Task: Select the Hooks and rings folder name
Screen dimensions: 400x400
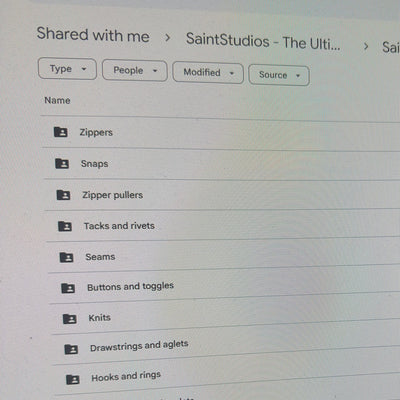Action: (126, 376)
